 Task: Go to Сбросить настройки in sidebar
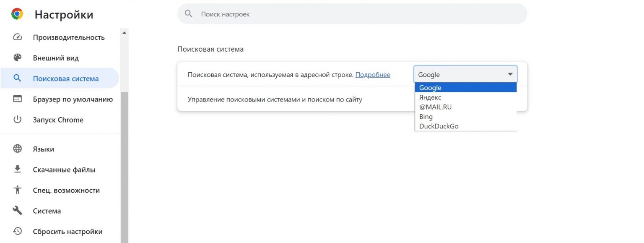[68, 231]
